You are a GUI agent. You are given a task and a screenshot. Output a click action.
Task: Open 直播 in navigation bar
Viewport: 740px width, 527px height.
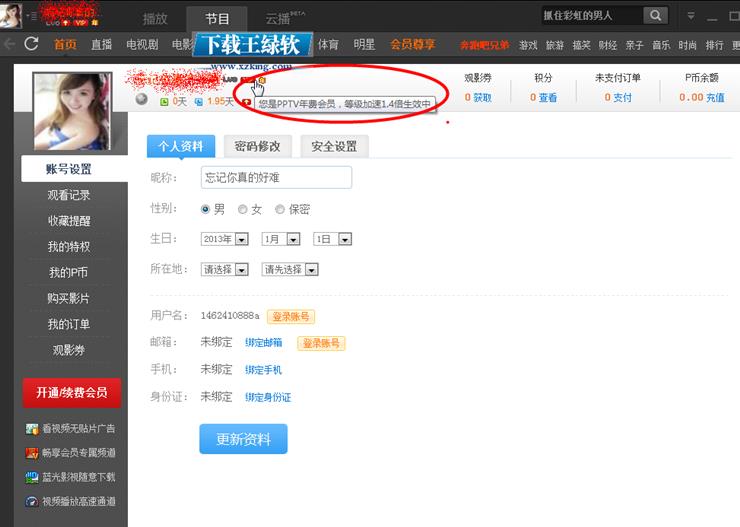click(101, 45)
